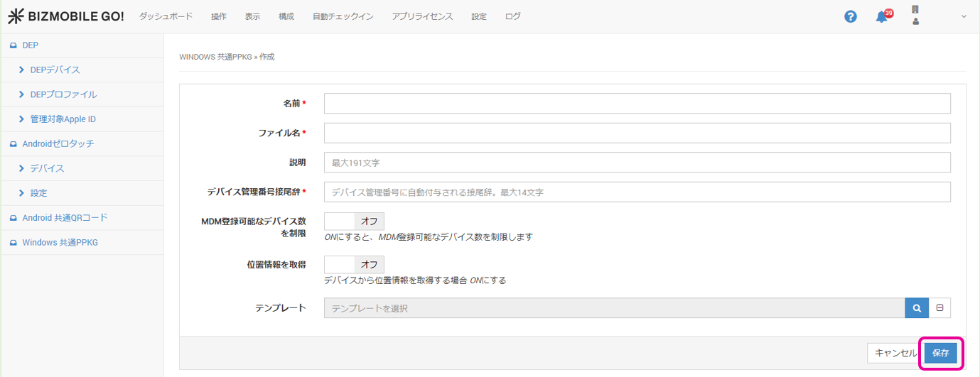Toggle 位置情報を取得 switch
980x377 pixels.
[354, 265]
